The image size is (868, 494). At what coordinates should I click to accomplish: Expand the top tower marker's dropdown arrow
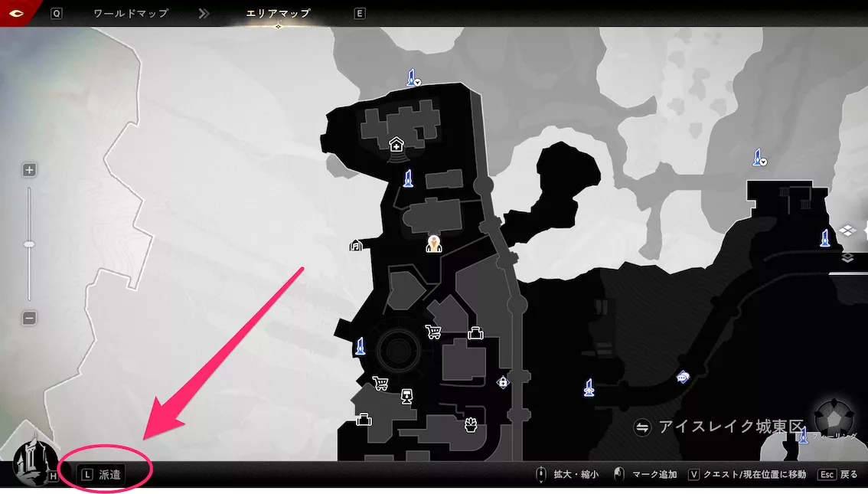pos(418,83)
